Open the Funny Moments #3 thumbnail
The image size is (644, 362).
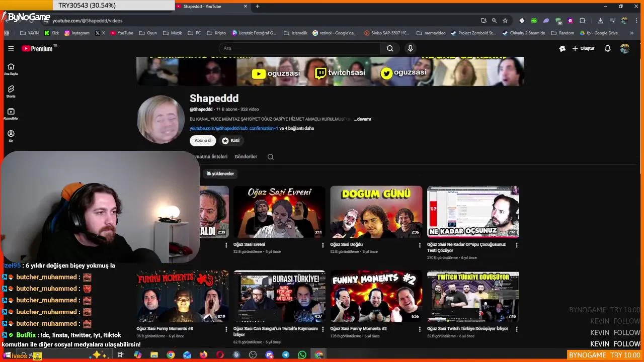(x=182, y=297)
